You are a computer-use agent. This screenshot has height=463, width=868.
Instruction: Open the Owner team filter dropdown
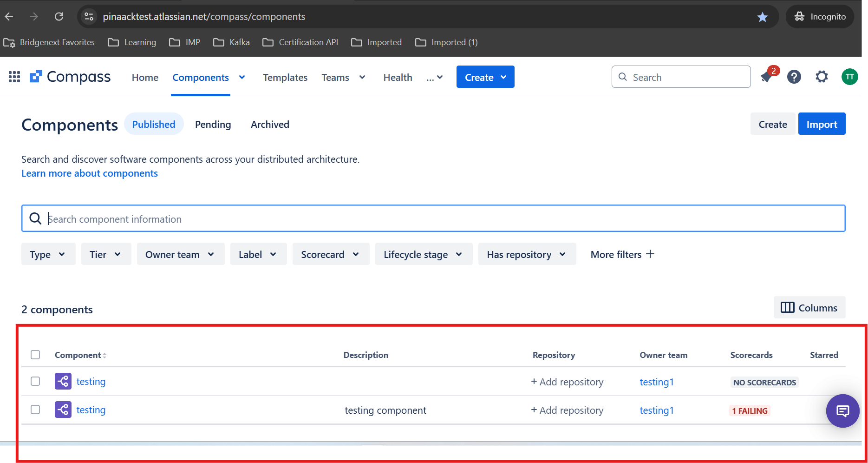pos(181,254)
